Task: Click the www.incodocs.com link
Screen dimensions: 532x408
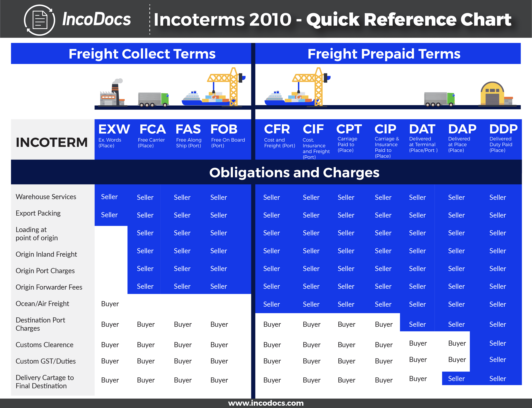Action: coord(266,403)
